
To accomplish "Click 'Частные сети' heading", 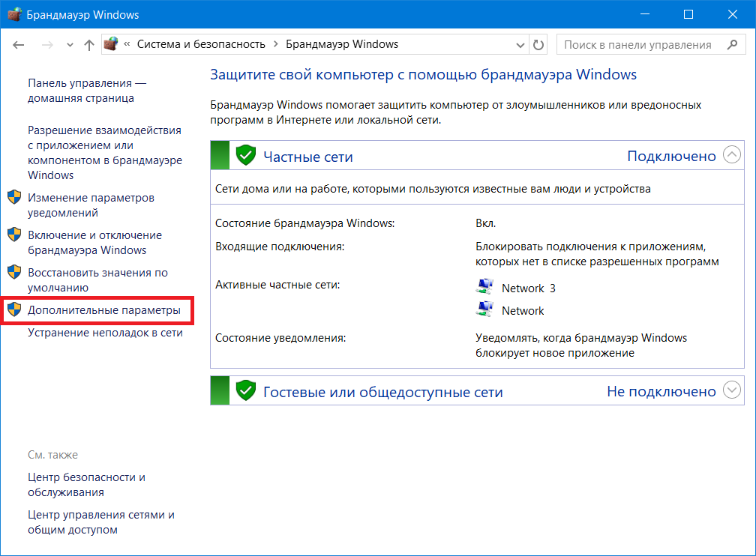I will tap(308, 157).
